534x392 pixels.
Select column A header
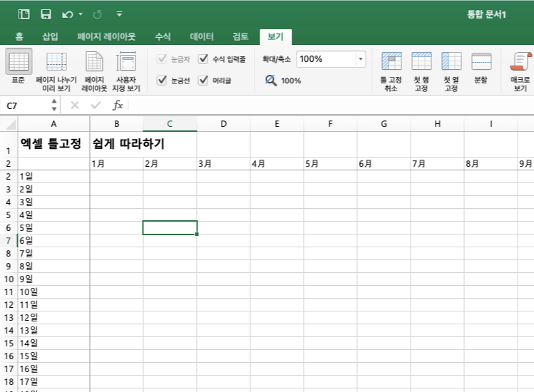[x=53, y=124]
